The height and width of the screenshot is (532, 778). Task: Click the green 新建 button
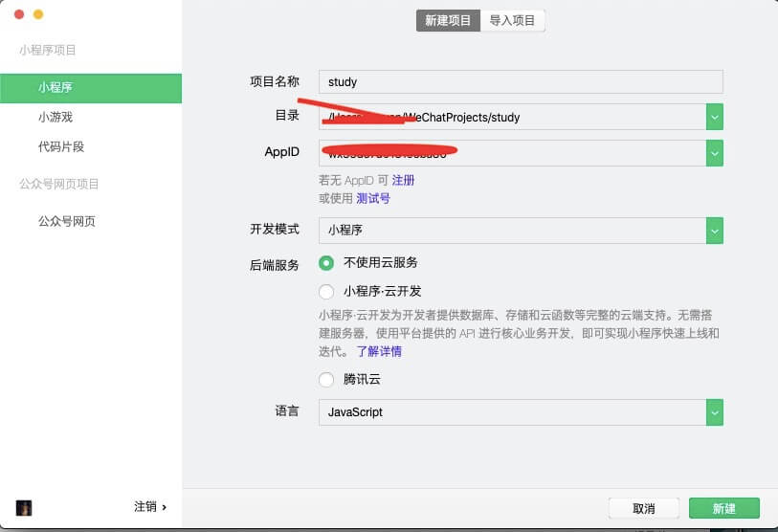coord(723,508)
